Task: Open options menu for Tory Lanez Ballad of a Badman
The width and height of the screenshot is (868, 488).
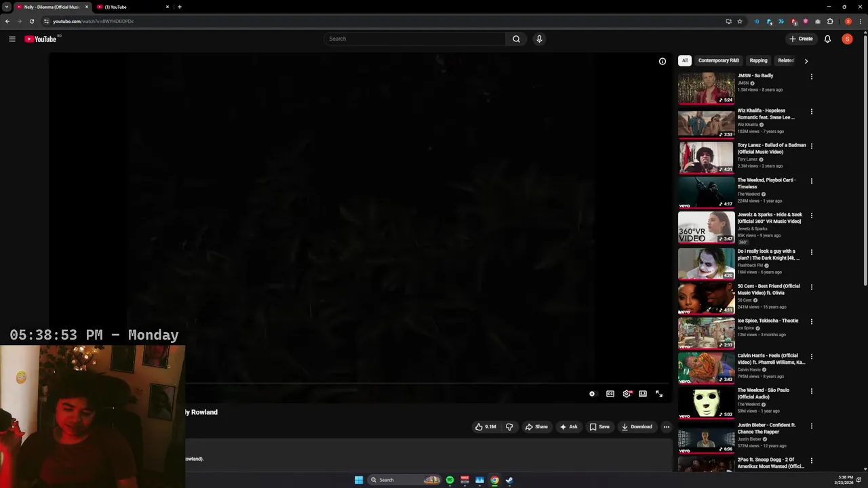Action: pyautogui.click(x=812, y=146)
